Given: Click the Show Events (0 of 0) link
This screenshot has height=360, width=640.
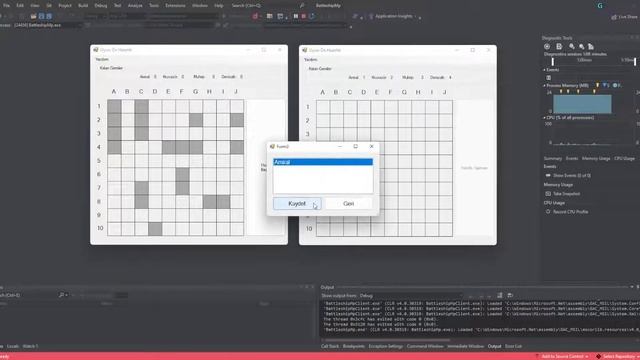Looking at the screenshot, I should pos(572,176).
